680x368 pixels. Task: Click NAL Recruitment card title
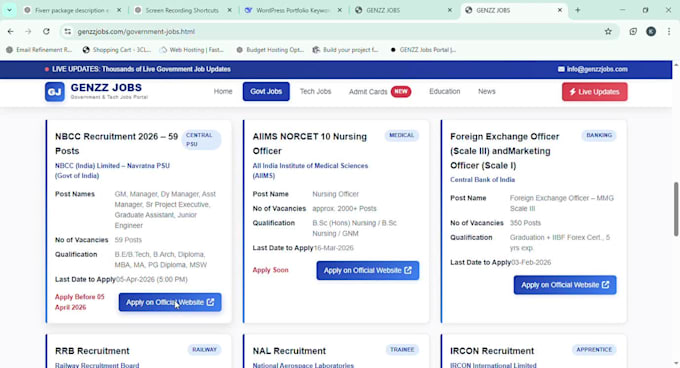click(x=289, y=351)
